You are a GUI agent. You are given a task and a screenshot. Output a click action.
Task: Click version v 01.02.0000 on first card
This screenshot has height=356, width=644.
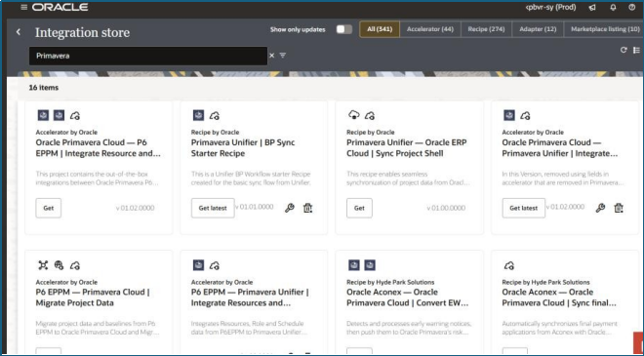pyautogui.click(x=135, y=208)
